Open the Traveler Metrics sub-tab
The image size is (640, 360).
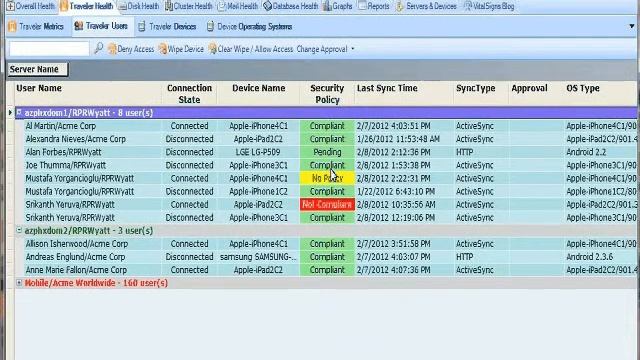[x=36, y=27]
